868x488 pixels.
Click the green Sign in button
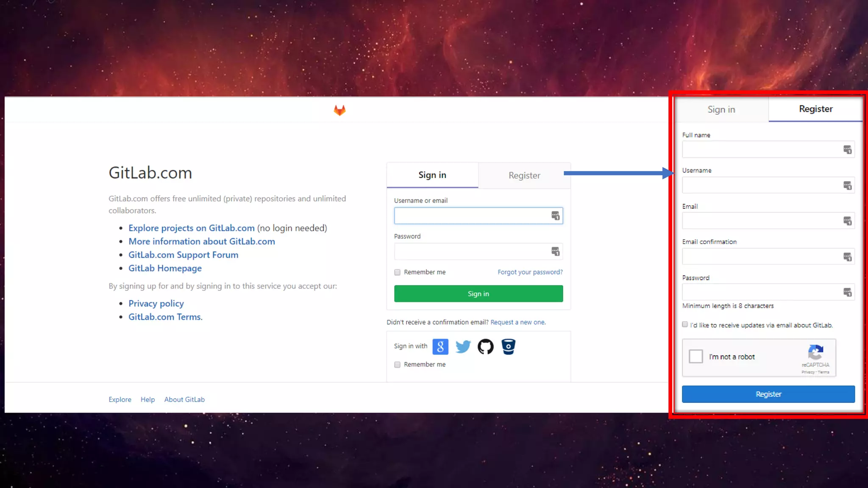click(479, 294)
